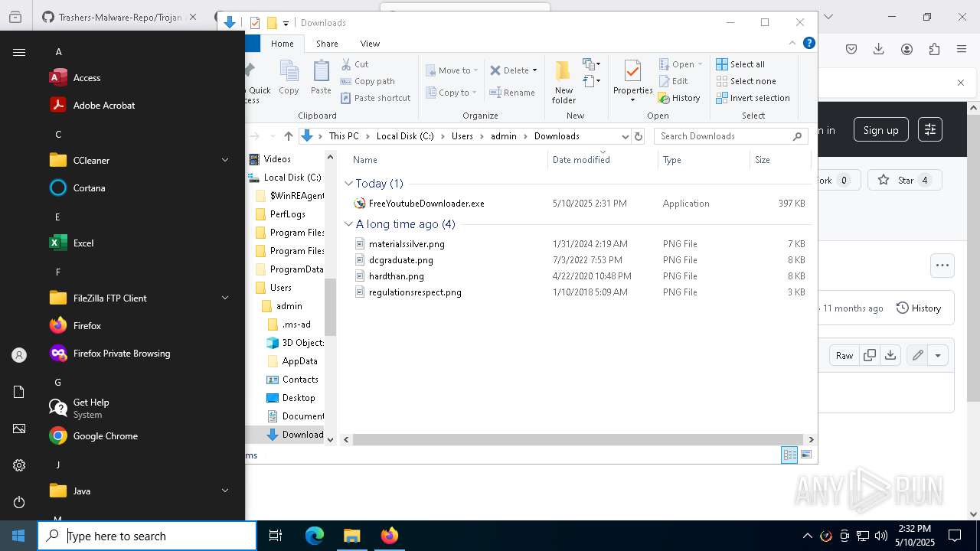Open Documents shortcut in Start sidebar
This screenshot has width=980, height=551.
point(19,392)
